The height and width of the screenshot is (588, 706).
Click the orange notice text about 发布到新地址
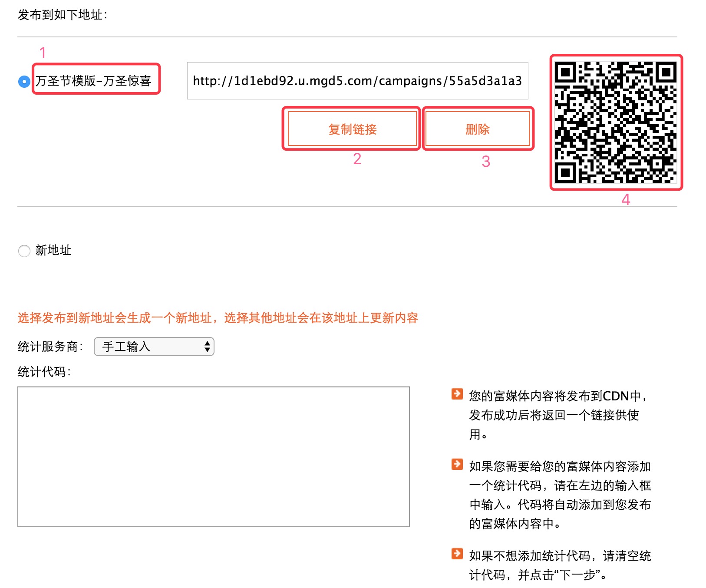218,318
